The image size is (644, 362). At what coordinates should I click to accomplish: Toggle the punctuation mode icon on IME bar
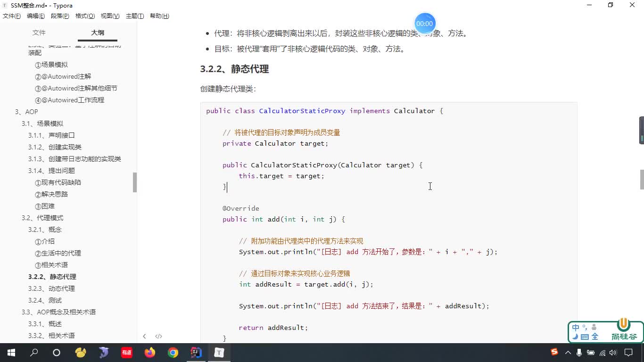[585, 327]
